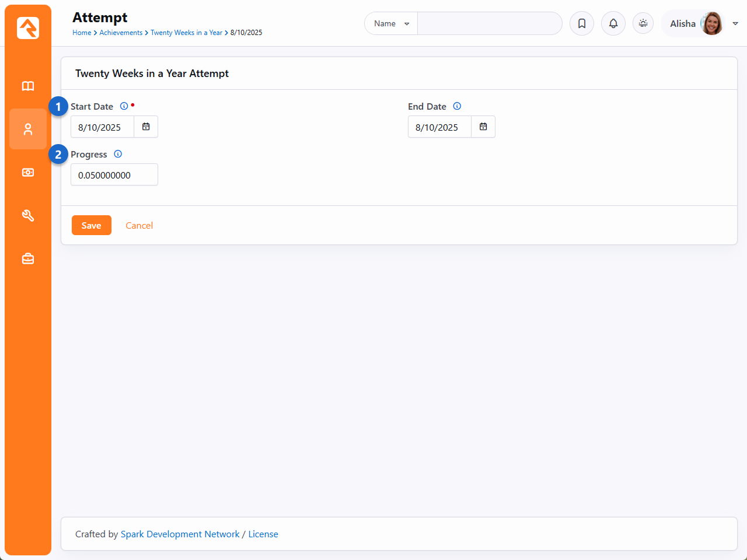Toggle the light/dark theme button
The height and width of the screenshot is (560, 747).
click(643, 24)
